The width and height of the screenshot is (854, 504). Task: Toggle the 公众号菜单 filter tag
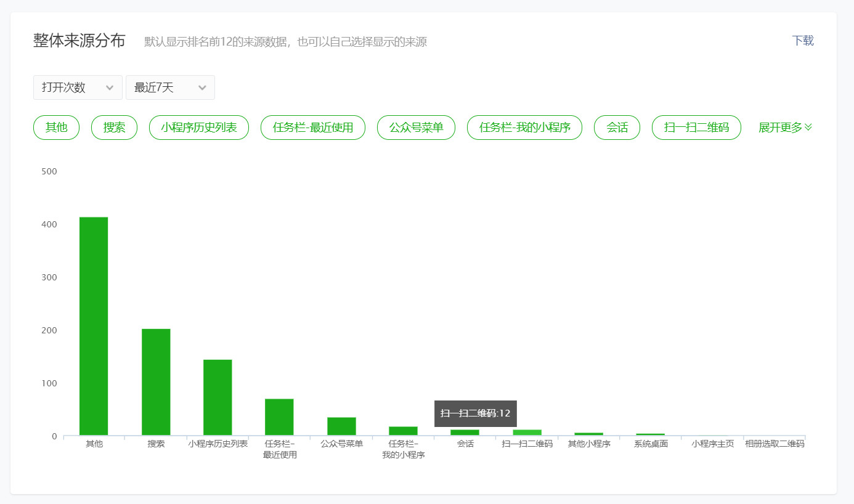pos(416,128)
